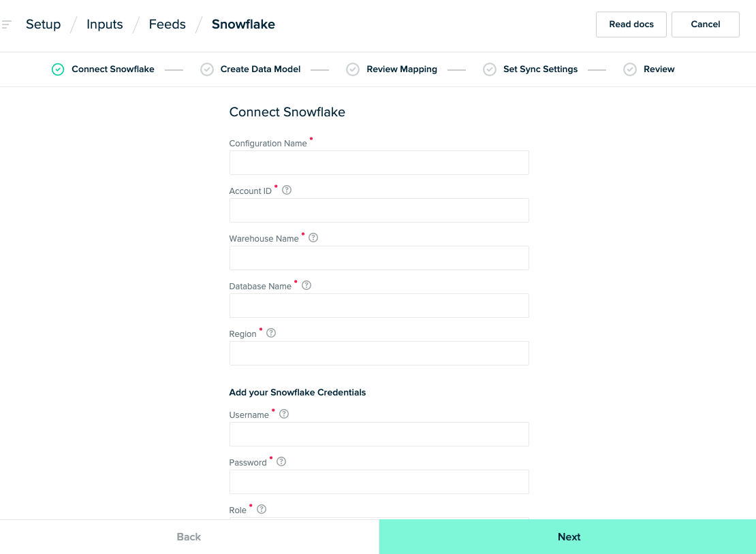This screenshot has width=756, height=554.
Task: Navigate to Setup in the breadcrumb
Action: pos(44,25)
